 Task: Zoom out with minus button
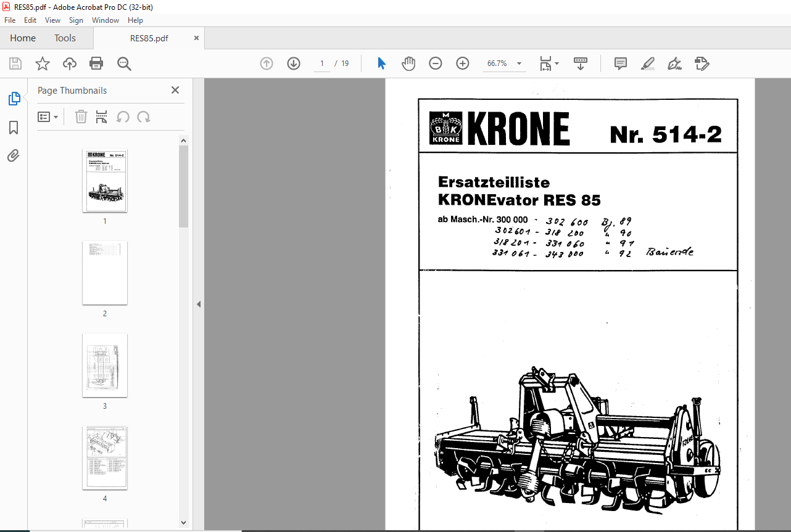[436, 63]
